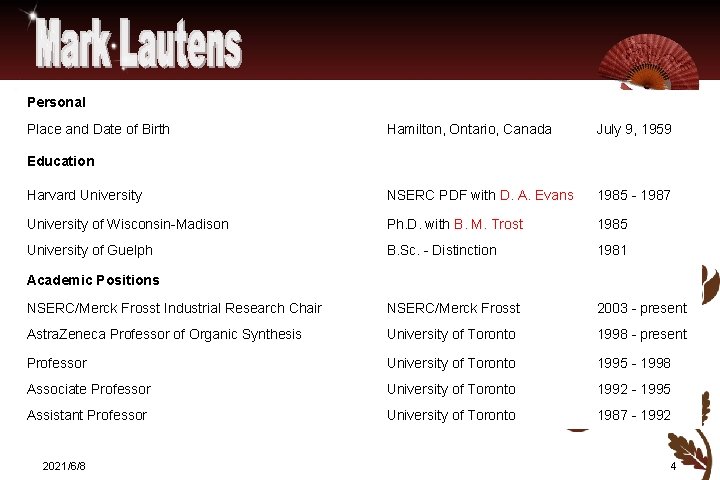Select University of Wisconsin-Madison text
This screenshot has height=480, width=720.
tap(128, 224)
